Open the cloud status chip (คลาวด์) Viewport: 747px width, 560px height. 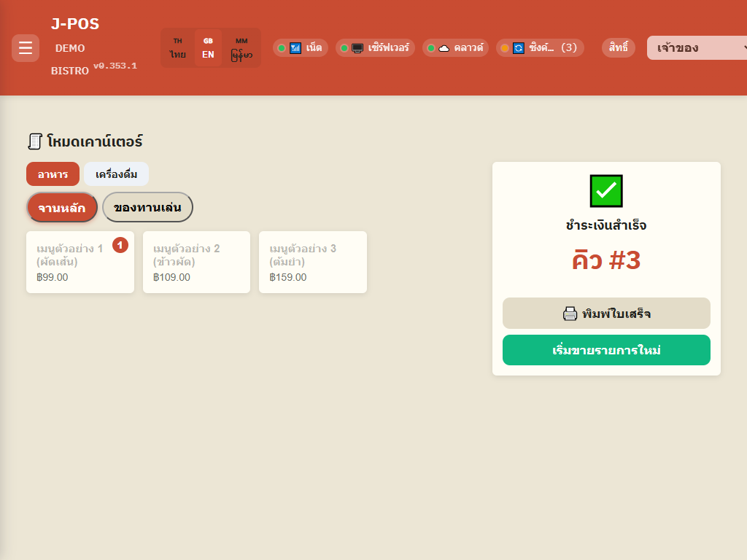point(455,47)
